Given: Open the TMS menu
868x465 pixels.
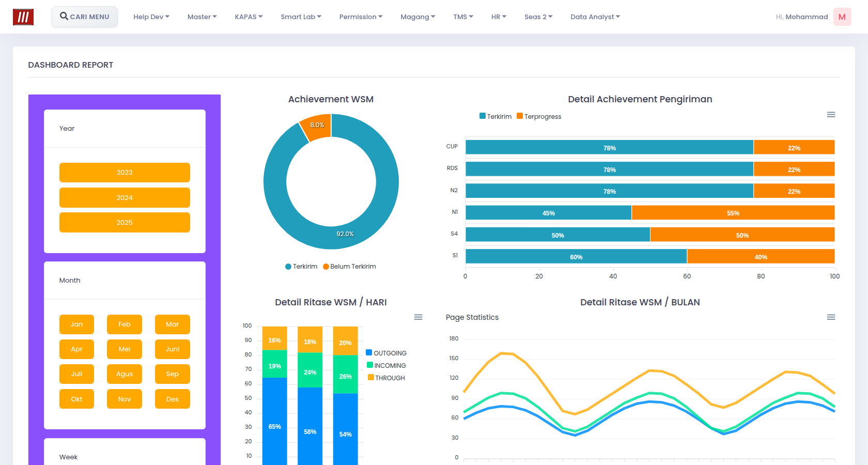Looking at the screenshot, I should coord(463,17).
